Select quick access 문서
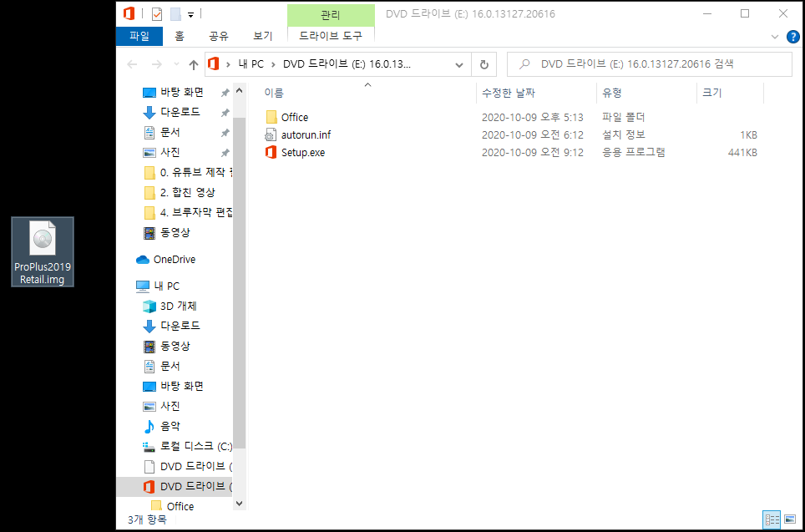Image resolution: width=805 pixels, height=532 pixels. [x=170, y=132]
